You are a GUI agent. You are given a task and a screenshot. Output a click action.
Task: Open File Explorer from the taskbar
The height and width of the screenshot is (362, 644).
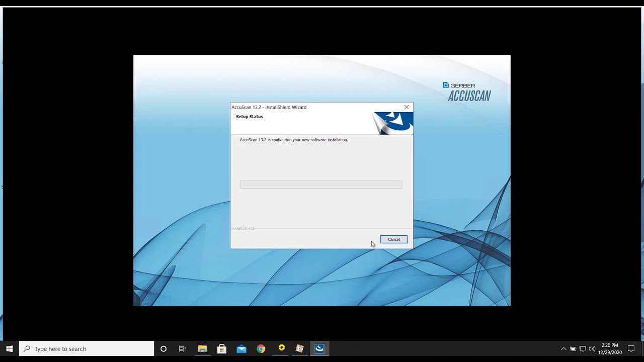pyautogui.click(x=202, y=348)
